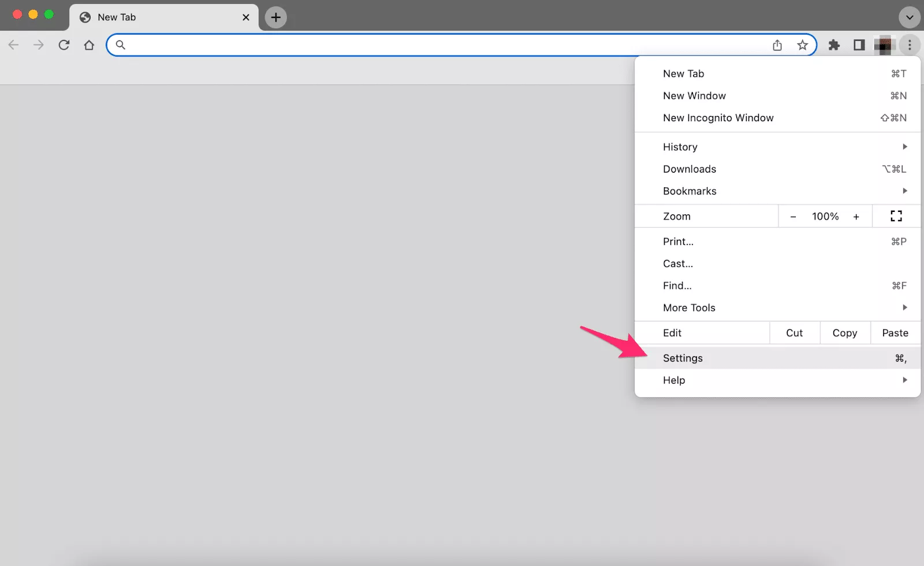Toggle the side panel icon
Image resolution: width=924 pixels, height=566 pixels.
click(859, 45)
